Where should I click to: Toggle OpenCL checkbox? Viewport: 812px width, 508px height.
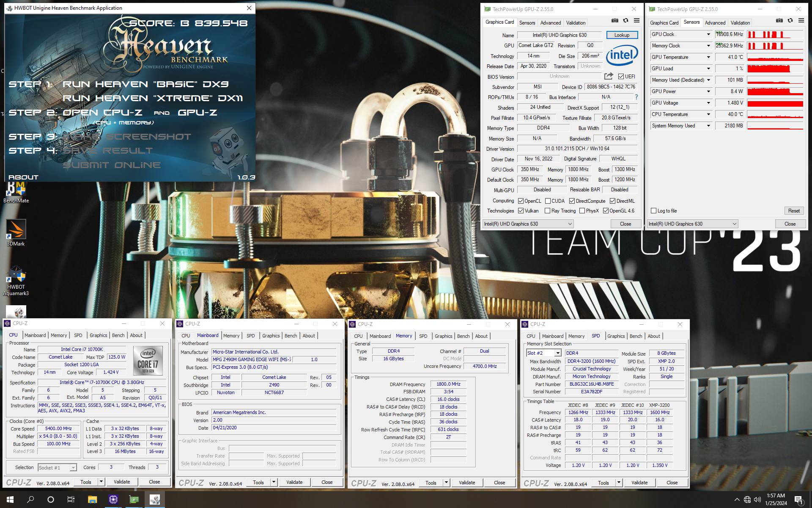pyautogui.click(x=521, y=201)
